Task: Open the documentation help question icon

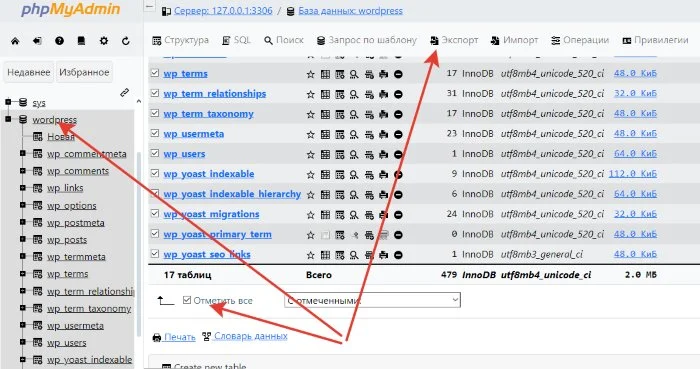Action: (x=59, y=41)
